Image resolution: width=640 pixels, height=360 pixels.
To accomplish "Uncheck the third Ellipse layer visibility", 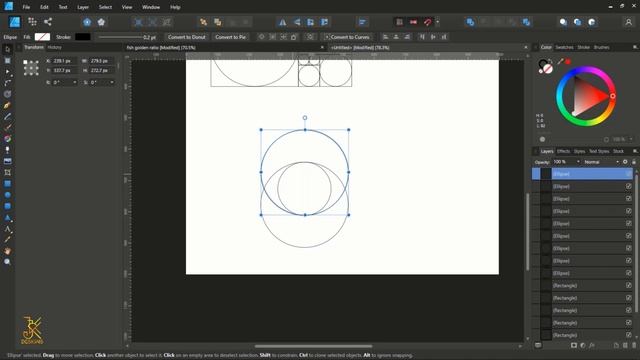I will (x=629, y=199).
